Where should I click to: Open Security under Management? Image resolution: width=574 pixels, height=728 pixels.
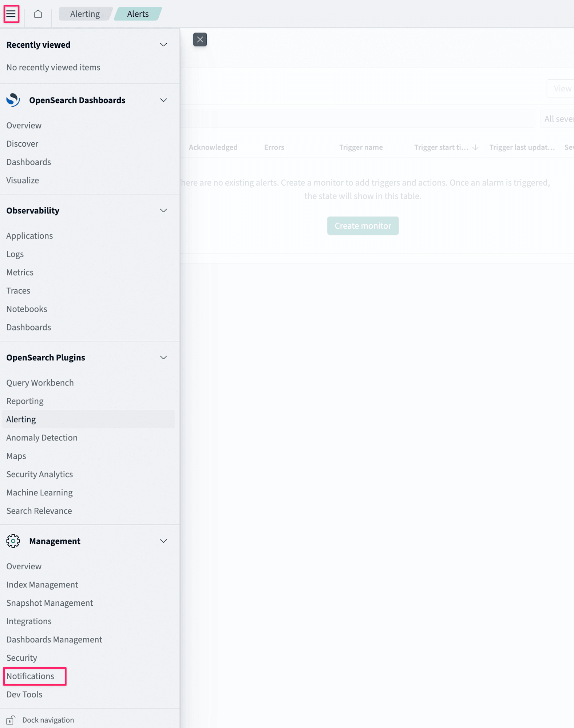(22, 657)
